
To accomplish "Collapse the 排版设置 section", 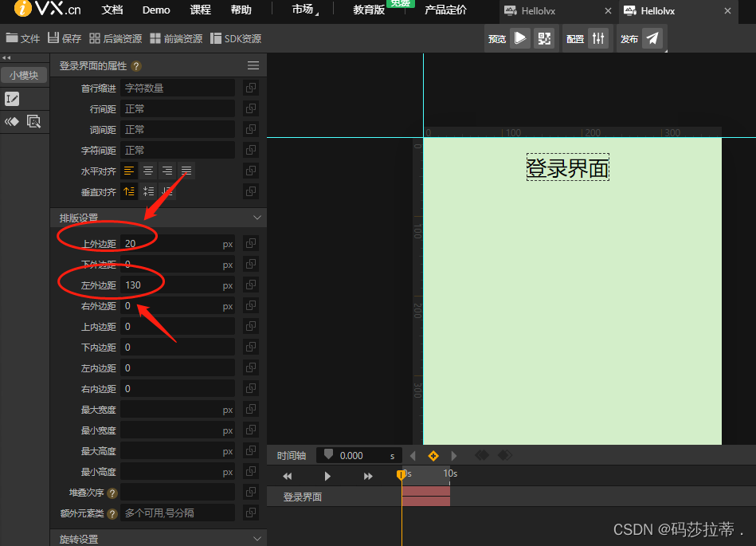I will (257, 217).
